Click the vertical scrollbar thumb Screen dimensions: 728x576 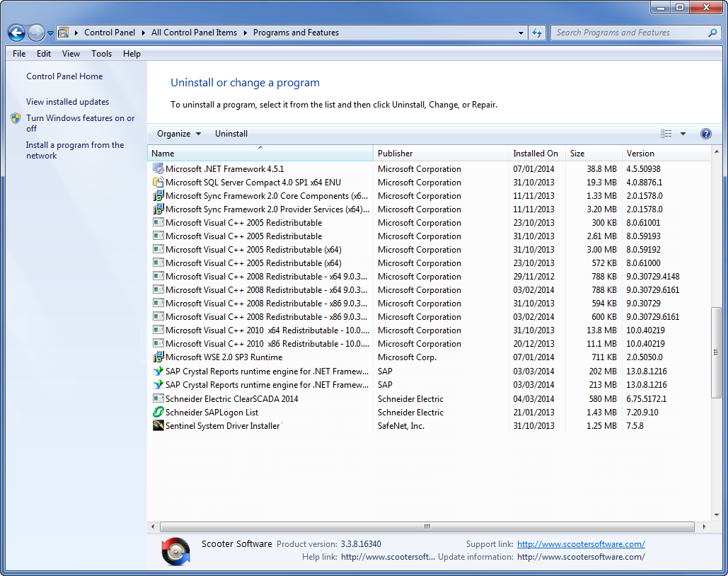click(717, 352)
